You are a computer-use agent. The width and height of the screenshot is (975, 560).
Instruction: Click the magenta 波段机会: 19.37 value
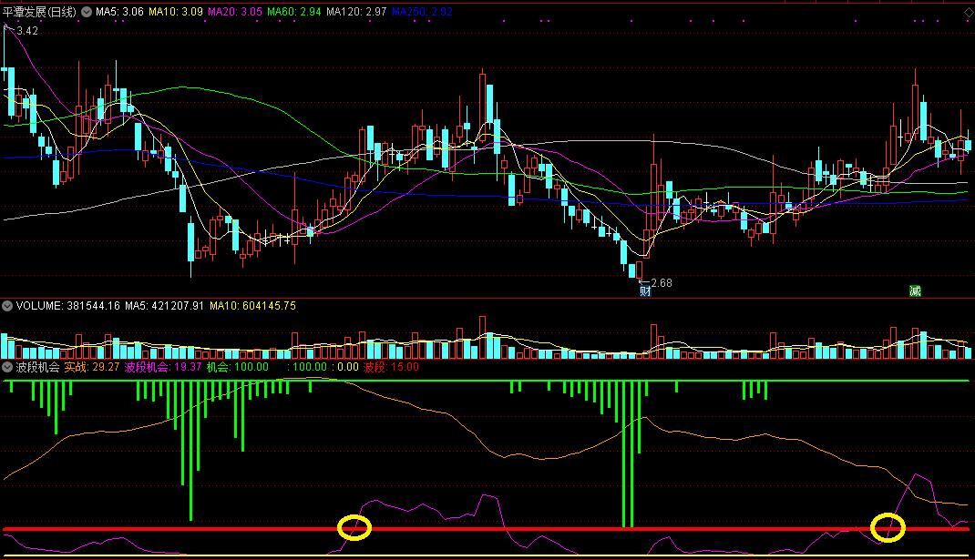[163, 367]
